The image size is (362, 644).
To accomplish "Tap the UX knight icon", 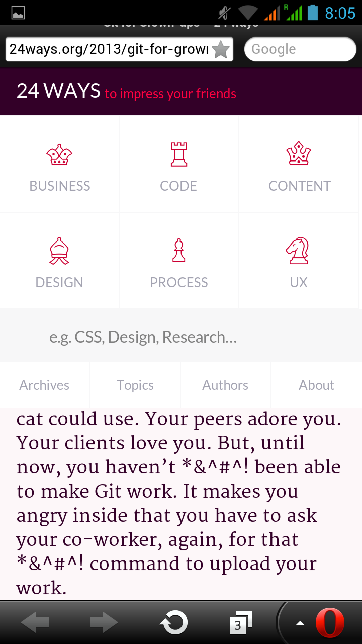I will [298, 251].
